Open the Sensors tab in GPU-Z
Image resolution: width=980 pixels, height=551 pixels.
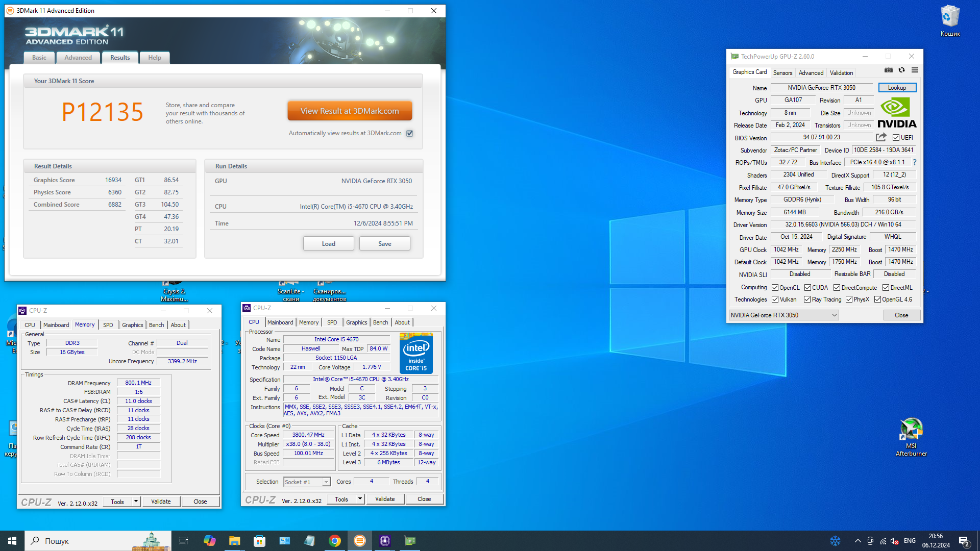pyautogui.click(x=782, y=73)
